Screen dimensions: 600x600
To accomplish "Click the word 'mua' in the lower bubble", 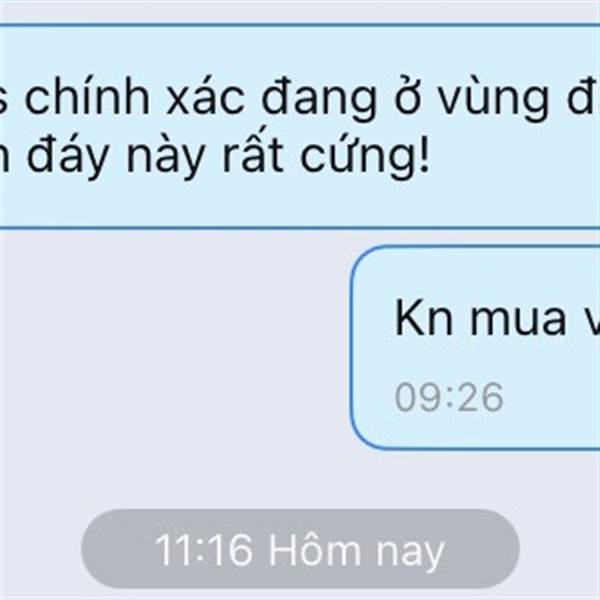I will click(x=518, y=321).
